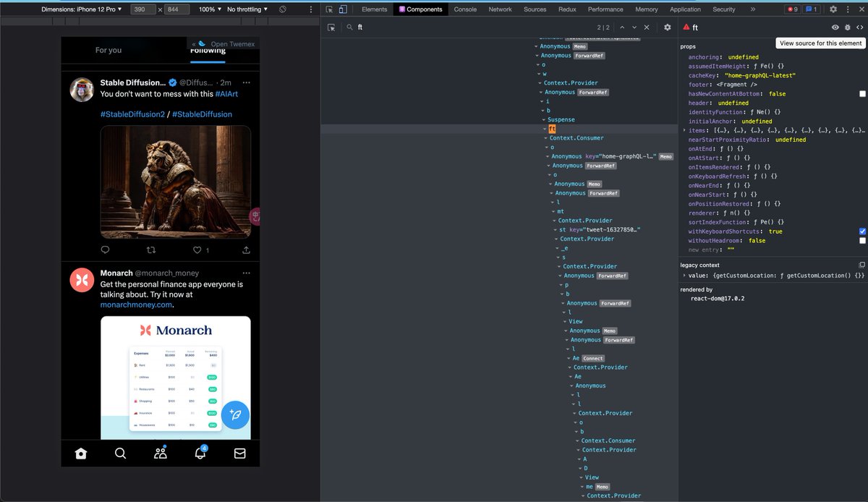Screen dimensions: 868x502
Task: Share the Stable Diffusion tweet
Action: [x=246, y=250]
